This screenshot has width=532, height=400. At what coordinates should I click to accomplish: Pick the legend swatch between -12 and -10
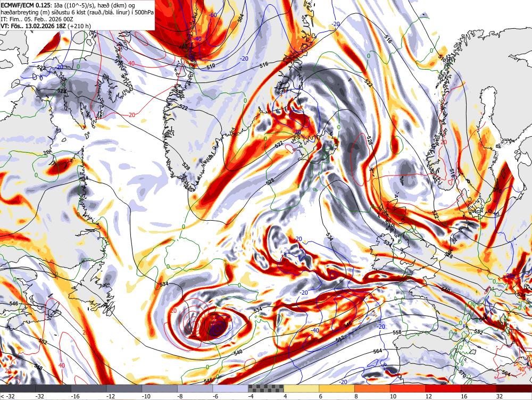[124, 388]
